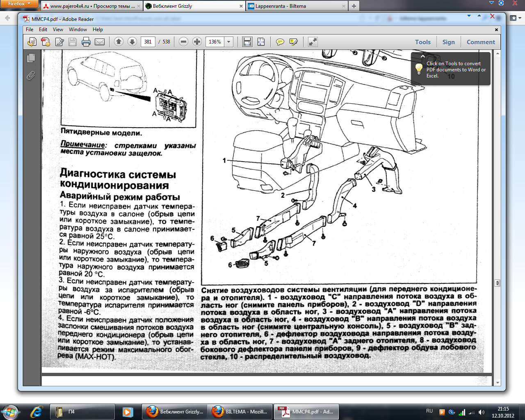The width and height of the screenshot is (525, 420).
Task: Open the View menu
Action: (58, 30)
